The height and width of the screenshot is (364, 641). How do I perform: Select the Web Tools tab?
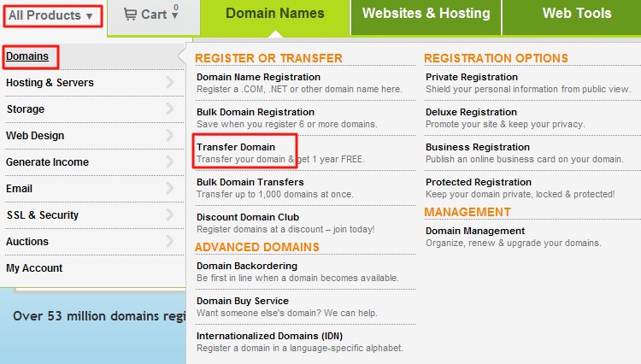576,14
